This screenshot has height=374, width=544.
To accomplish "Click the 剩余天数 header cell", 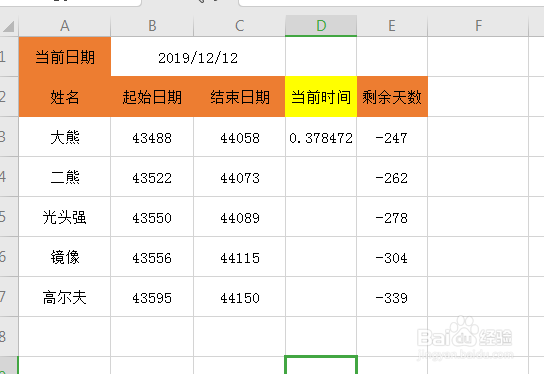I will click(392, 96).
